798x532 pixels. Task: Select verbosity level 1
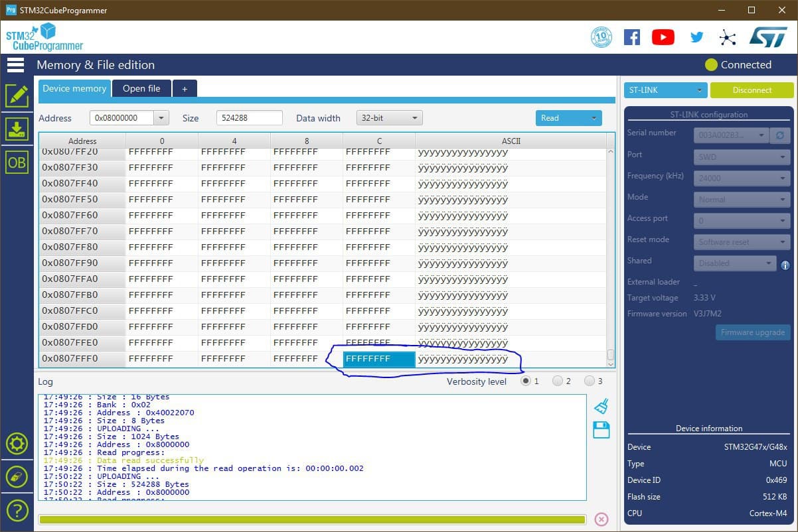tap(526, 381)
